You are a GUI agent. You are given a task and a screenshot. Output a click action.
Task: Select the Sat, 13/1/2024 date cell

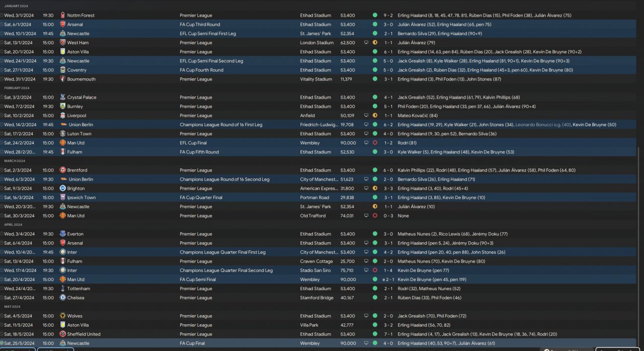coord(19,43)
